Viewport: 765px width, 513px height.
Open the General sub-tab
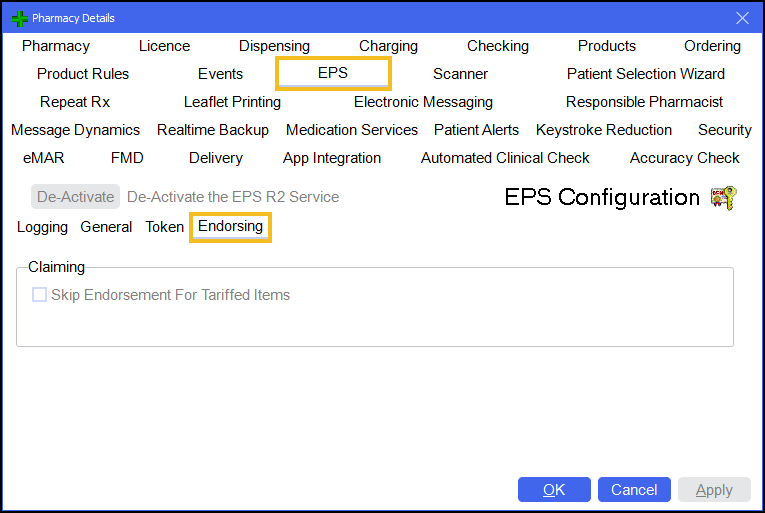pyautogui.click(x=106, y=227)
